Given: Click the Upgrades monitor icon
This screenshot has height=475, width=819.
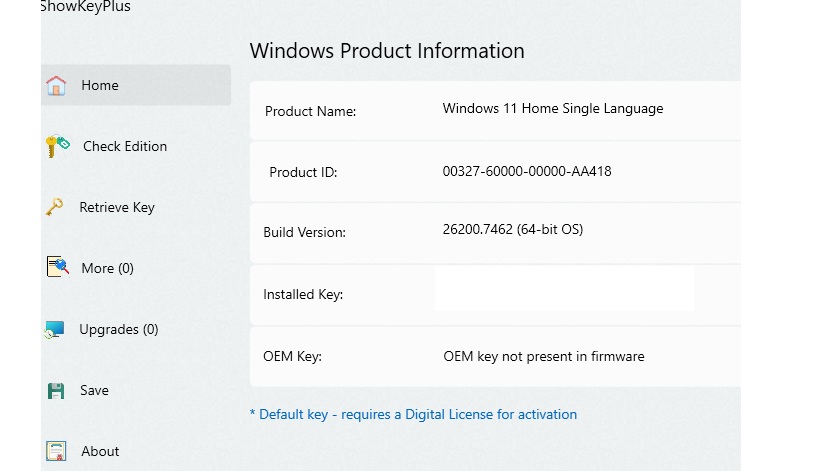Looking at the screenshot, I should (x=54, y=330).
